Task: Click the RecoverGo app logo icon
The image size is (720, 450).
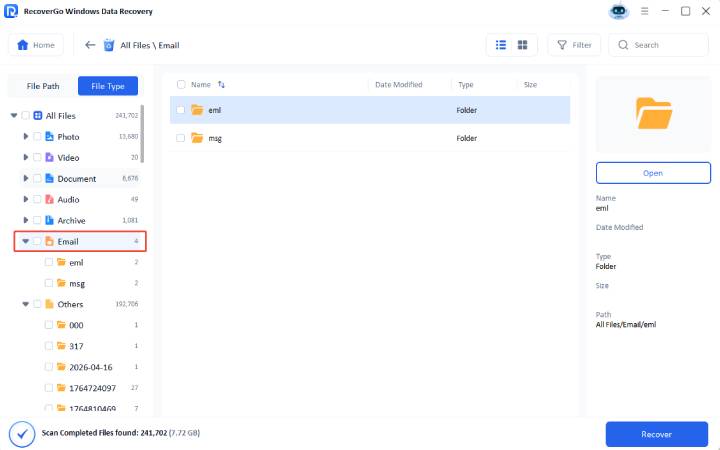Action: 11,11
